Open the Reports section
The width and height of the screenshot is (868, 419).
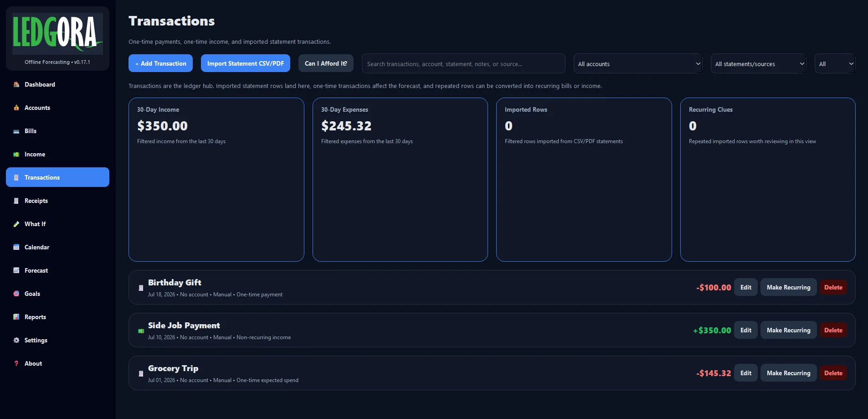pos(57,317)
